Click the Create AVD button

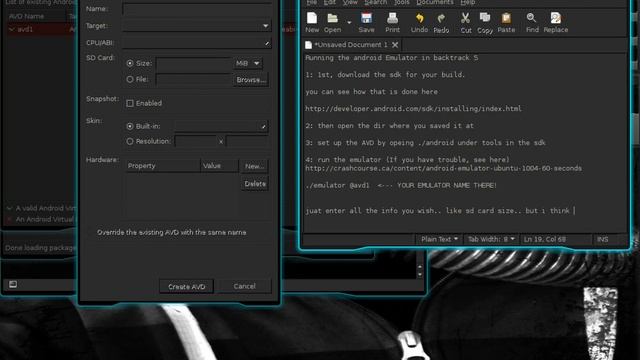tap(187, 287)
